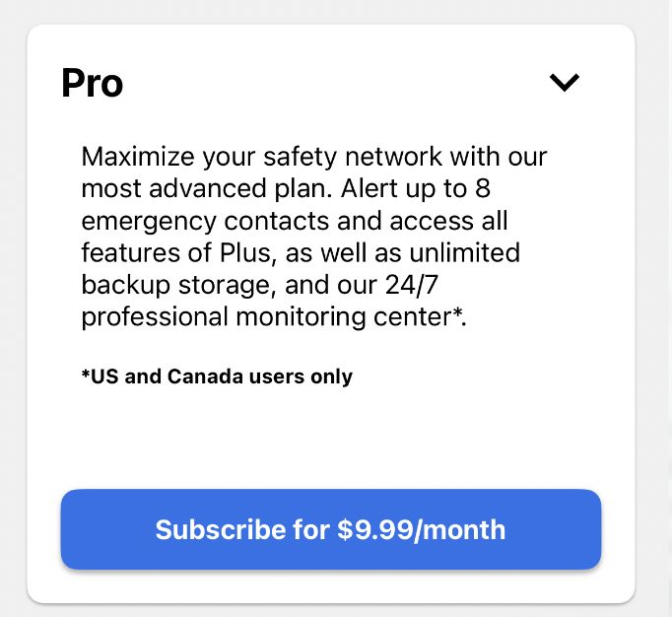Click the Subscribe for $9.99/month button

click(x=330, y=529)
